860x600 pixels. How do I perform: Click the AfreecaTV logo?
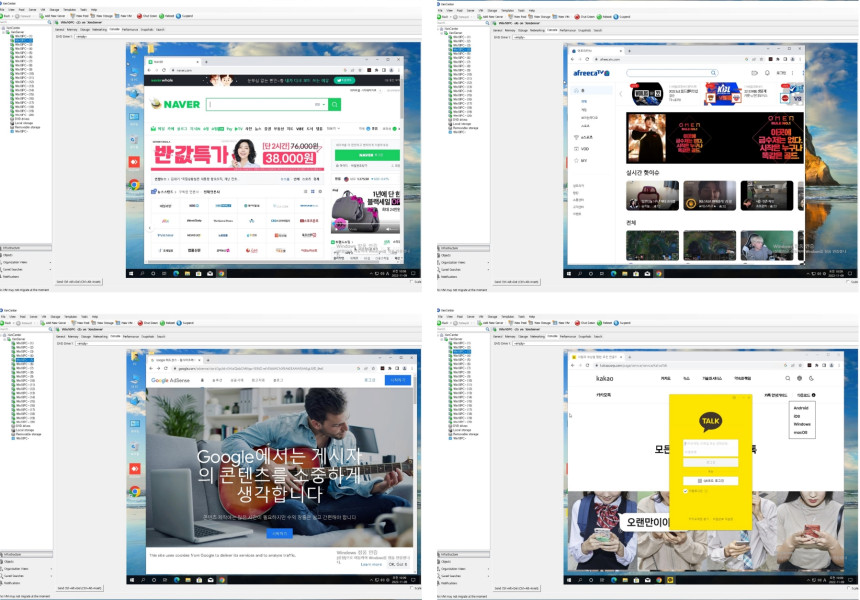coord(591,73)
